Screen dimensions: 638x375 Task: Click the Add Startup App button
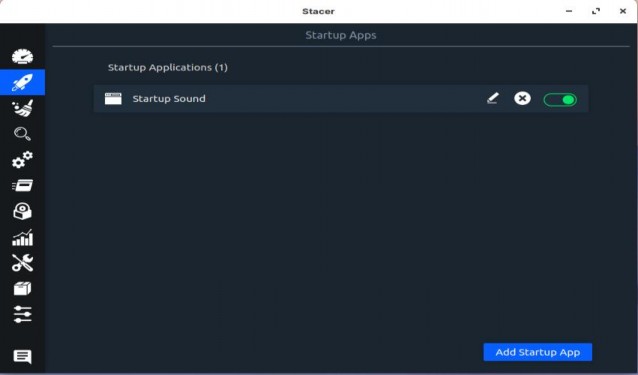pyautogui.click(x=537, y=352)
